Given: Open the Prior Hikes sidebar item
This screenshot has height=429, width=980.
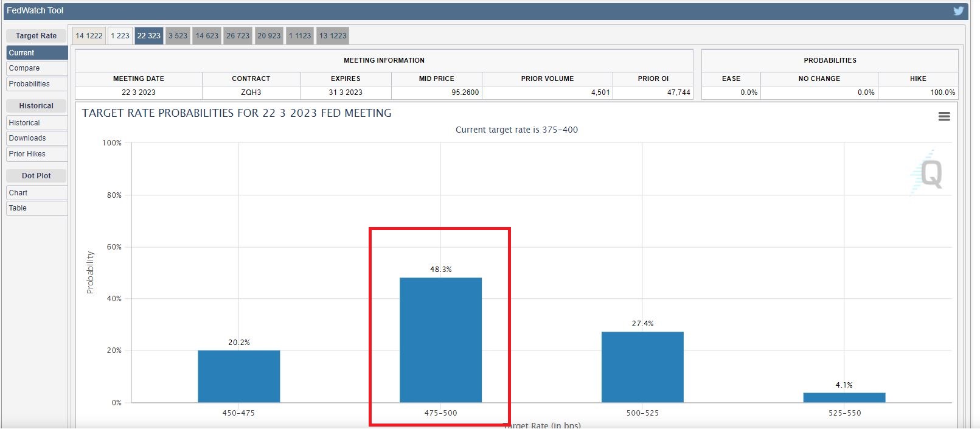Looking at the screenshot, I should (37, 154).
